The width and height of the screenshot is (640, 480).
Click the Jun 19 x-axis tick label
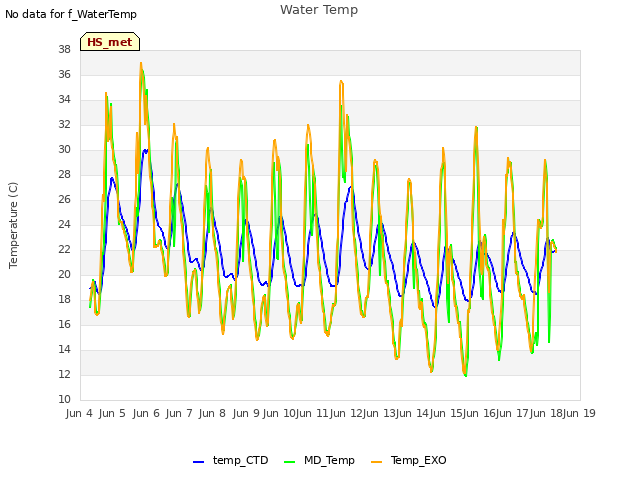(579, 413)
